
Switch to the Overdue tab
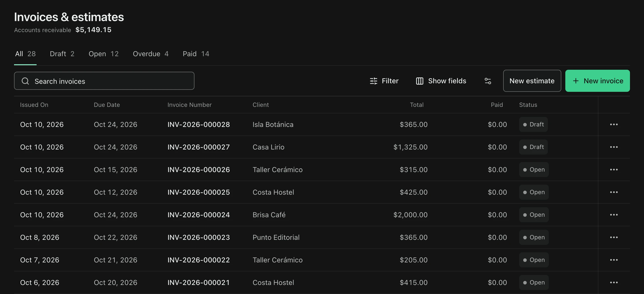pyautogui.click(x=151, y=54)
